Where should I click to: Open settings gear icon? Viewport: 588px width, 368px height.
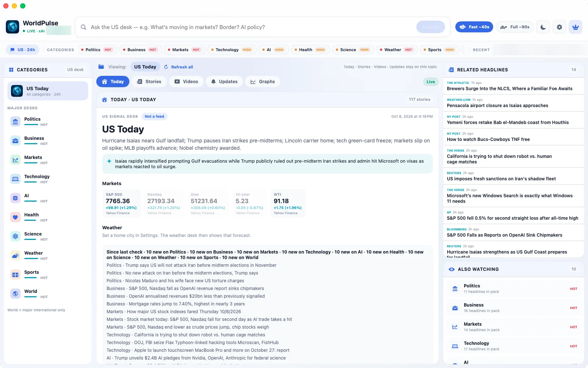coord(559,27)
